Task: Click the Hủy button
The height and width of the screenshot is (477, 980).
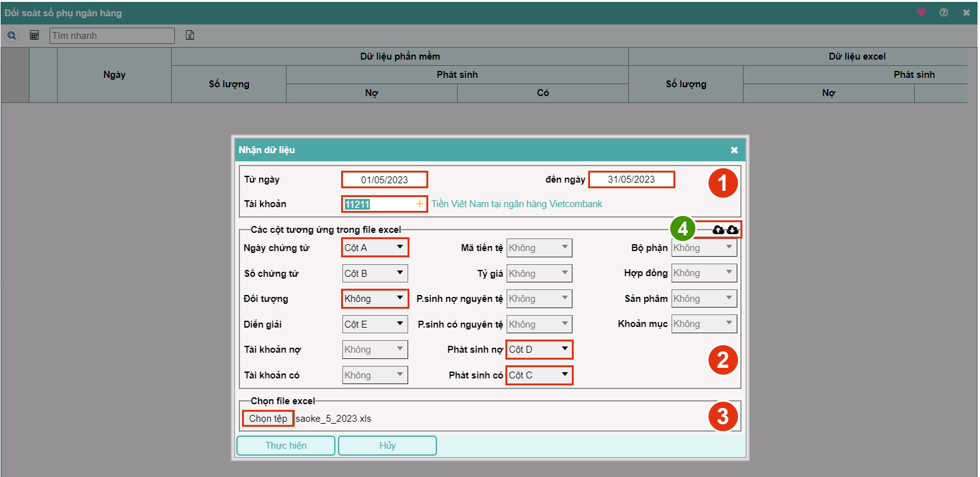Action: click(387, 446)
